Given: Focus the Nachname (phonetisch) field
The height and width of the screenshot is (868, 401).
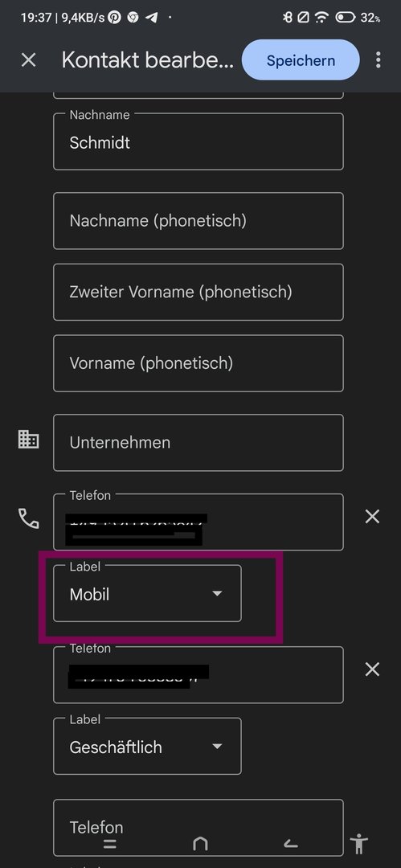Looking at the screenshot, I should point(198,221).
